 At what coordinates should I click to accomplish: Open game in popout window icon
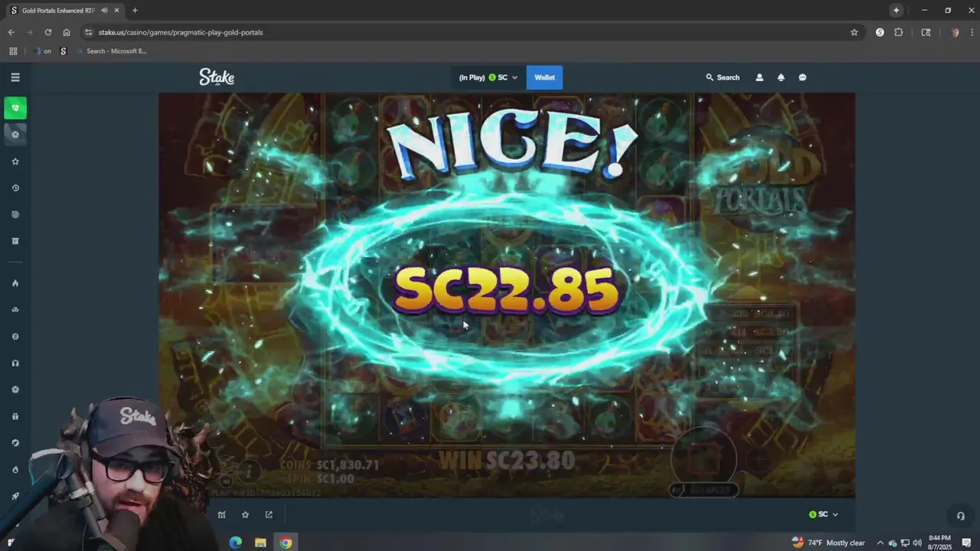pyautogui.click(x=269, y=515)
